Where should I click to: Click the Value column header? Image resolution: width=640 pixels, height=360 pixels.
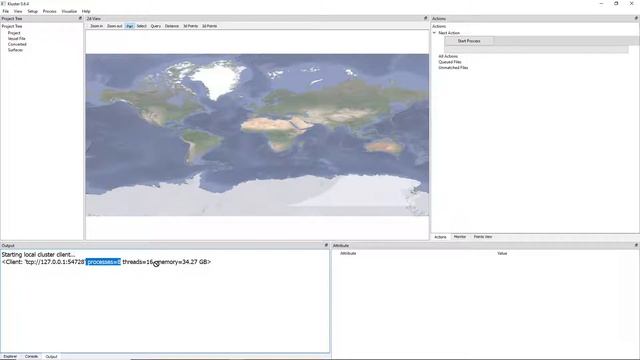coord(502,253)
